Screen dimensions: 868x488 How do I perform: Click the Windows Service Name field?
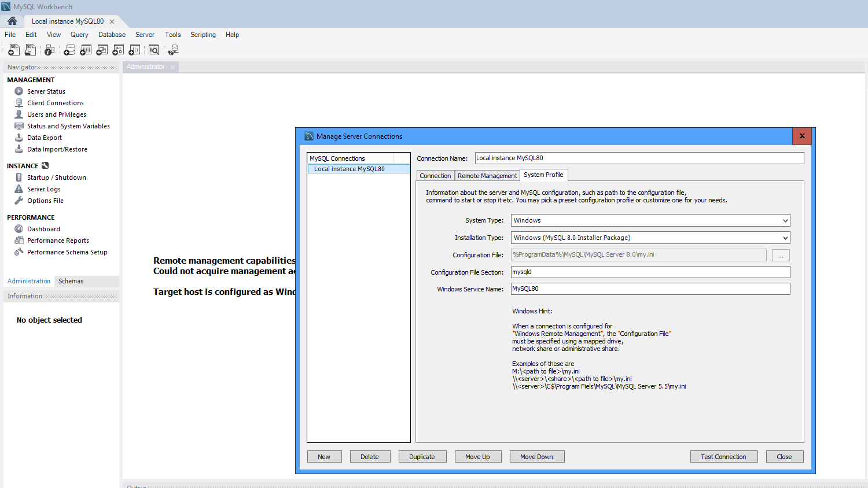click(x=650, y=289)
